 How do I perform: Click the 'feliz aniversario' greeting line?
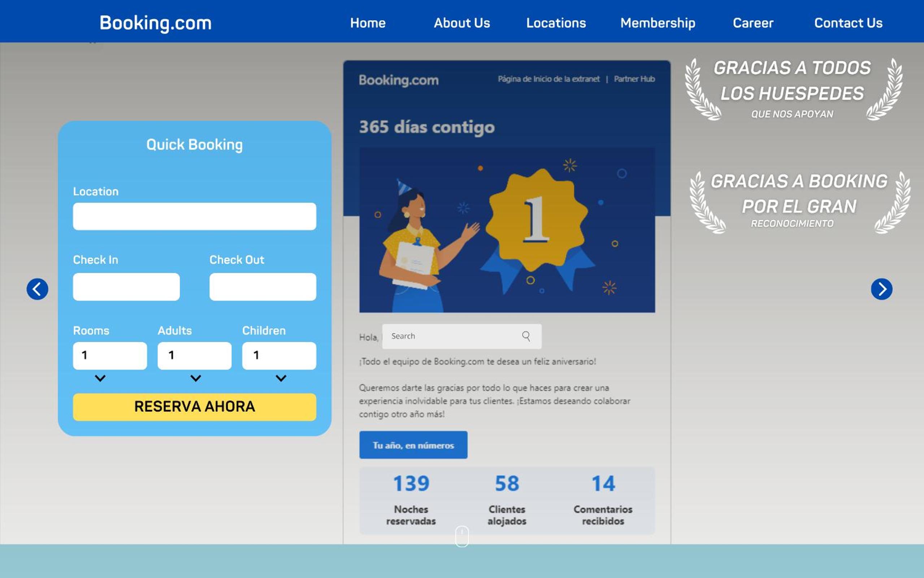(x=477, y=362)
